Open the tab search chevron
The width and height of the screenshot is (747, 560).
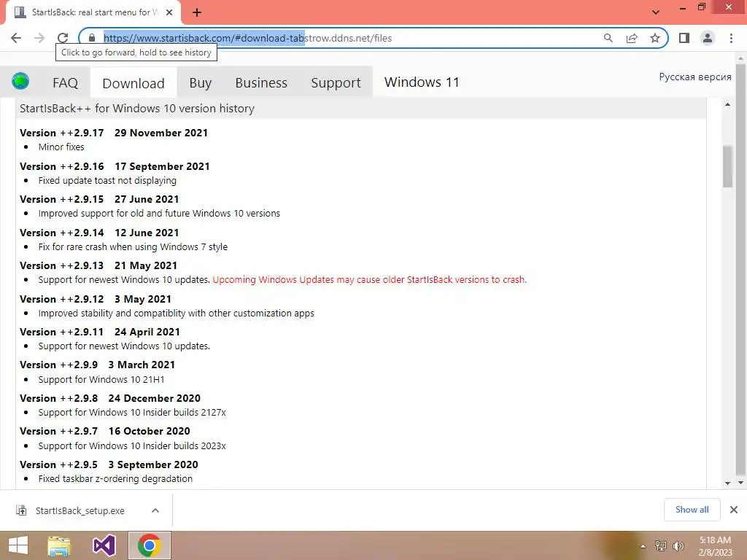[656, 12]
